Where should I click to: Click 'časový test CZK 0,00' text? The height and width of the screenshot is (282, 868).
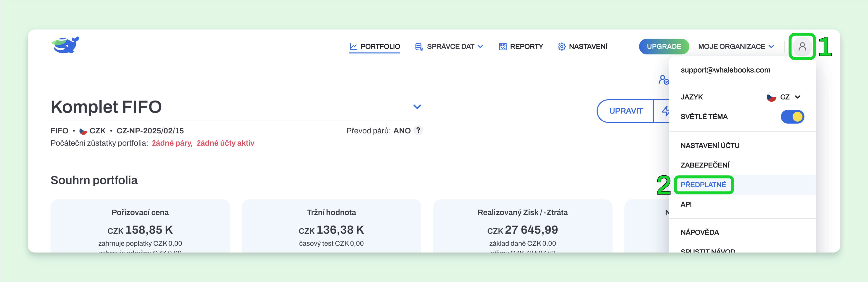[x=331, y=243]
